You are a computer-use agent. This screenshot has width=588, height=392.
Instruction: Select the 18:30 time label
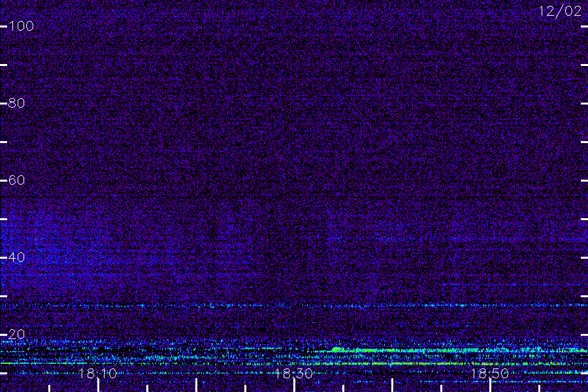293,374
